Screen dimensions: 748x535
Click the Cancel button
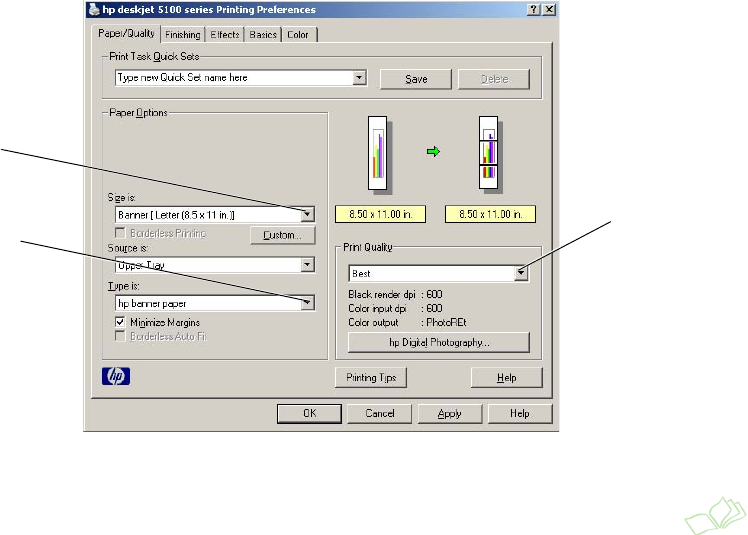coord(380,413)
